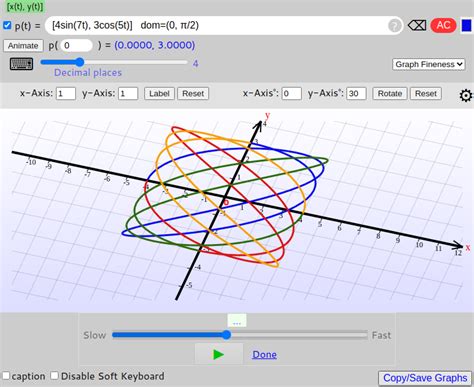This screenshot has height=387, width=474.
Task: Click the Rotate button
Action: click(390, 94)
